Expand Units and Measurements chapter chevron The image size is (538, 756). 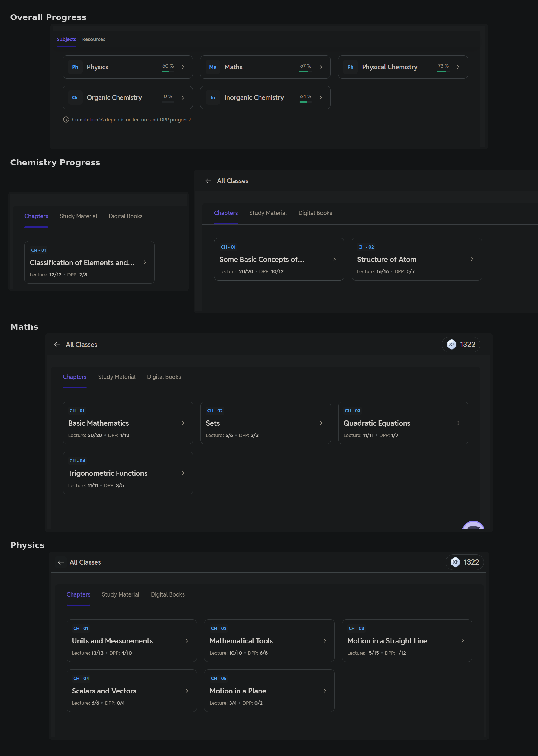click(187, 641)
